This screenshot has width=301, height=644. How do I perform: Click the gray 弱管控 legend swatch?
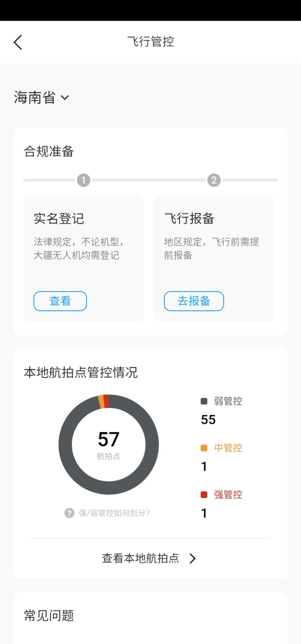pyautogui.click(x=204, y=401)
